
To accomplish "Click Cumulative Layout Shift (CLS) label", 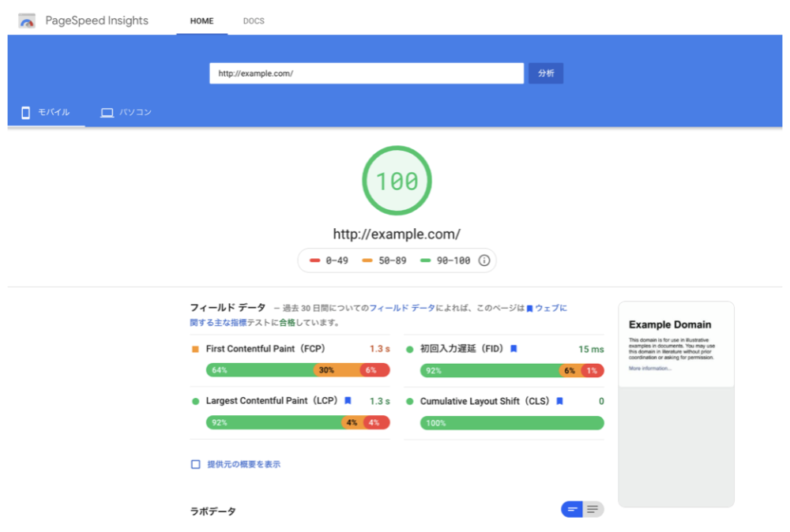I will coord(485,401).
